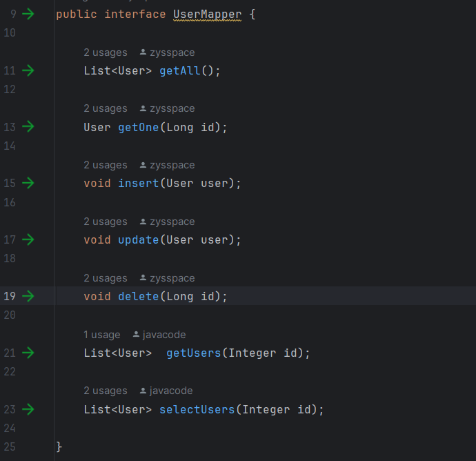Open the '2 usages' hint above update

click(106, 222)
